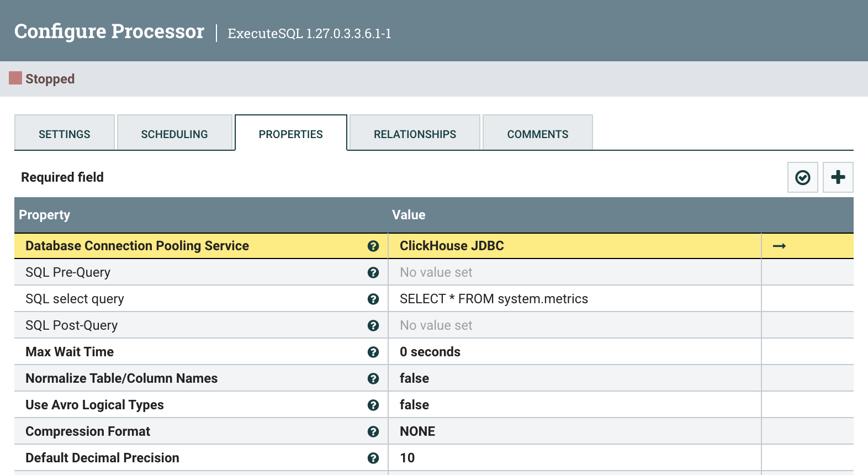Switch to the SETTINGS tab
868x475 pixels.
coord(65,133)
